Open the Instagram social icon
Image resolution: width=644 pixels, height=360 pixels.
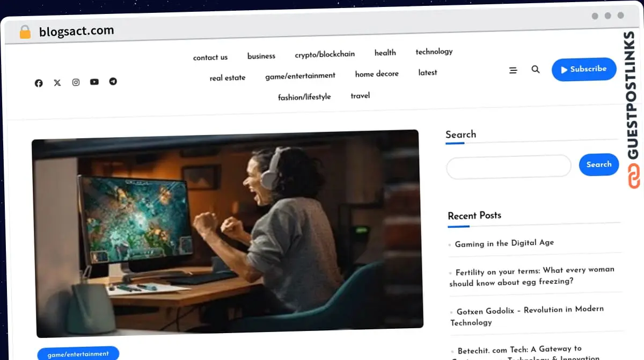(x=76, y=82)
